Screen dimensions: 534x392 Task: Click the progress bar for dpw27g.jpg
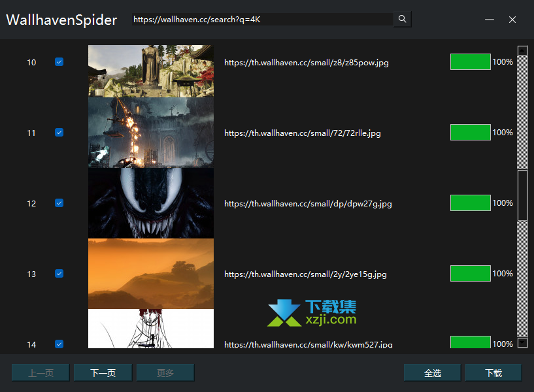pyautogui.click(x=471, y=203)
